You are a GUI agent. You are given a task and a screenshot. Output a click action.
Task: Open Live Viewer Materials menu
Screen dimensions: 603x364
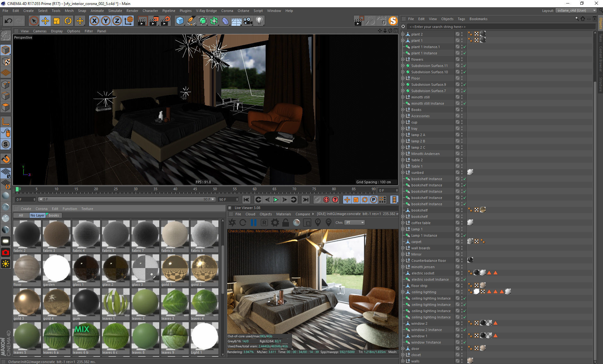tap(284, 214)
